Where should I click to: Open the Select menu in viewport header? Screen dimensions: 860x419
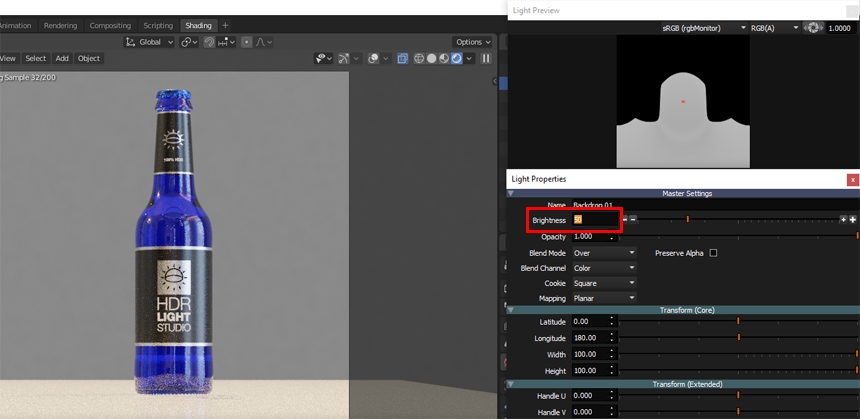point(36,58)
